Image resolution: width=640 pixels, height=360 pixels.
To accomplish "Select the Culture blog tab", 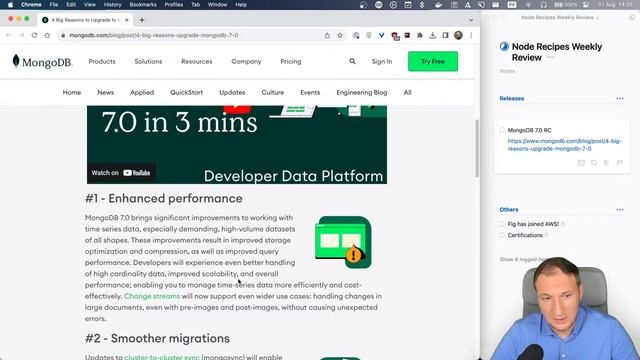I will tap(273, 93).
